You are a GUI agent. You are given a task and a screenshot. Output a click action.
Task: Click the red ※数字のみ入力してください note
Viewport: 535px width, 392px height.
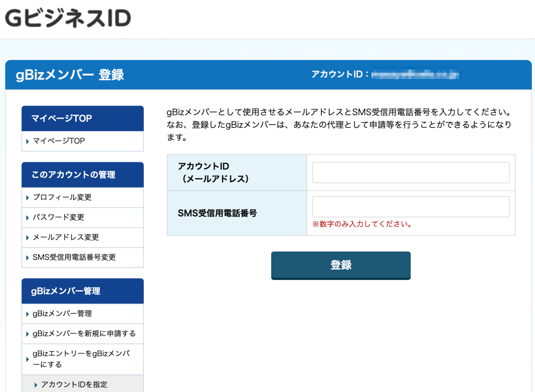(363, 224)
